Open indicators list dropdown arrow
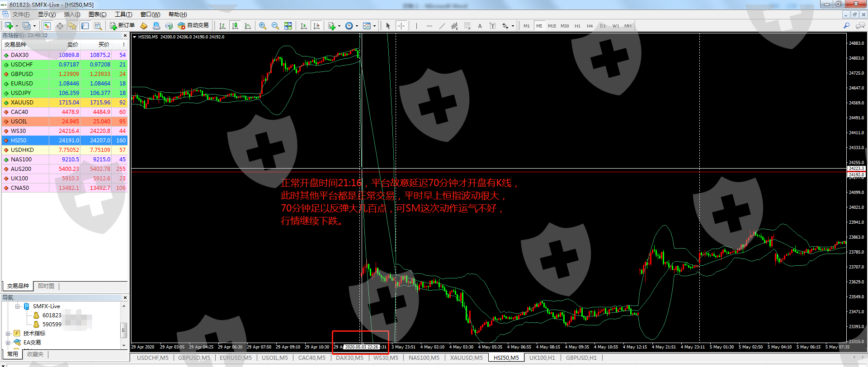 point(339,26)
